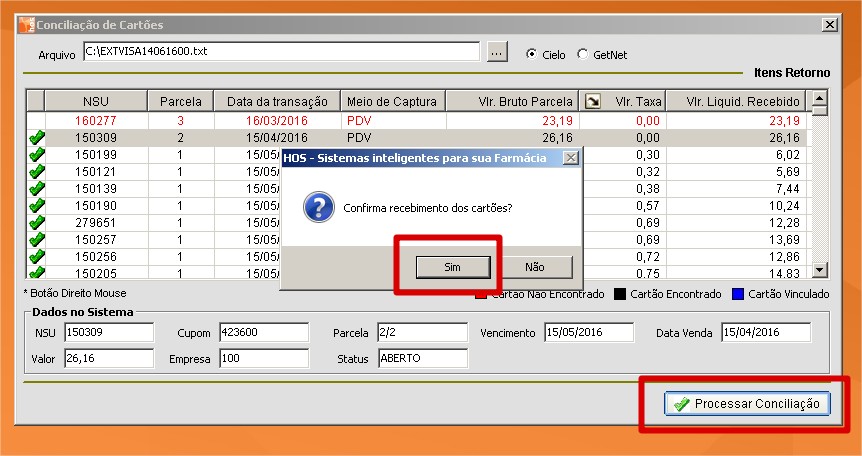
Task: Select the red row with NSU 160277
Action: point(96,120)
